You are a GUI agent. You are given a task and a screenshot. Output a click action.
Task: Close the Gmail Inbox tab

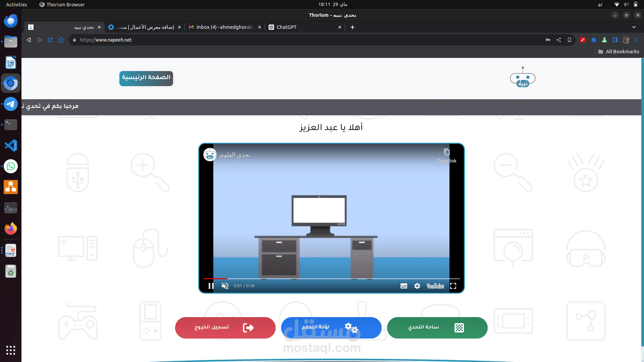point(260,27)
